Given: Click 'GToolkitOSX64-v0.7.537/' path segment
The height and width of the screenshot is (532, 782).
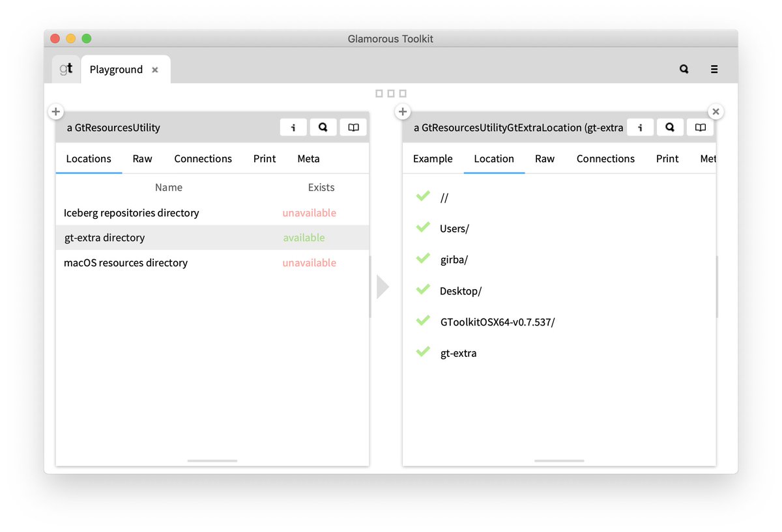Looking at the screenshot, I should click(x=498, y=322).
